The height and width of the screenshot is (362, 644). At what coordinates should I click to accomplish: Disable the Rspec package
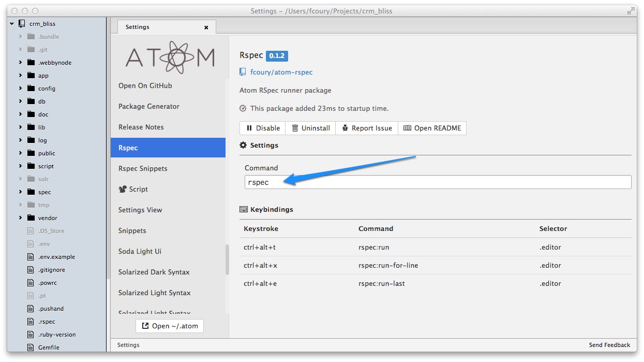point(263,128)
